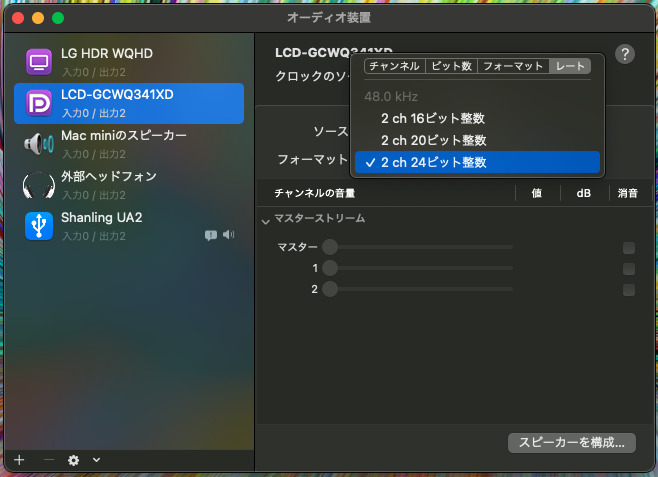Image resolution: width=658 pixels, height=477 pixels.
Task: Select the チャンネル column tab
Action: (394, 66)
